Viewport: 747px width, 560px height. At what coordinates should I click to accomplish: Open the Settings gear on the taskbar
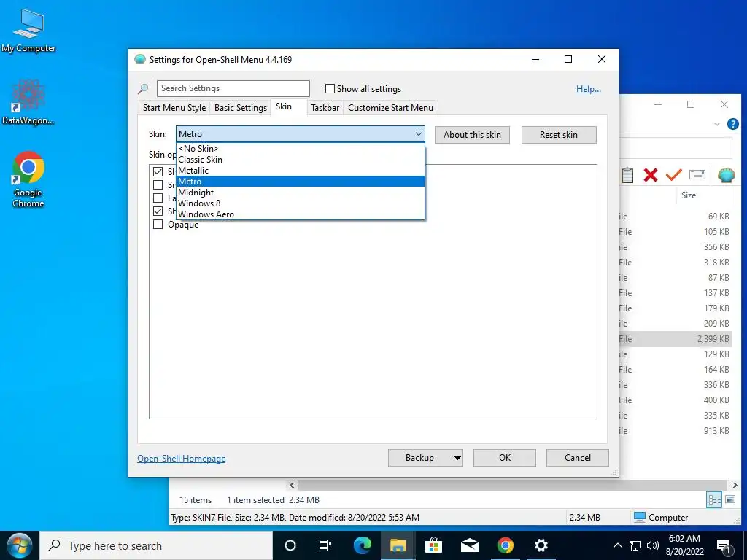tap(541, 545)
